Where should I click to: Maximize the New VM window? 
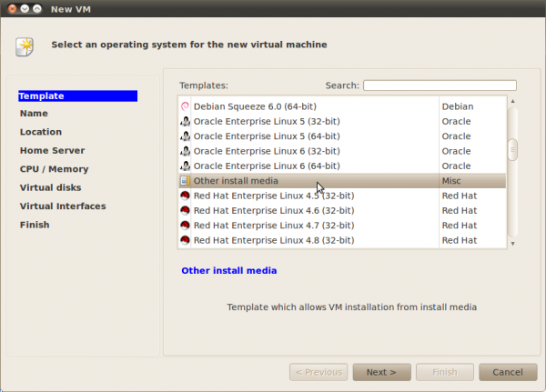click(37, 9)
